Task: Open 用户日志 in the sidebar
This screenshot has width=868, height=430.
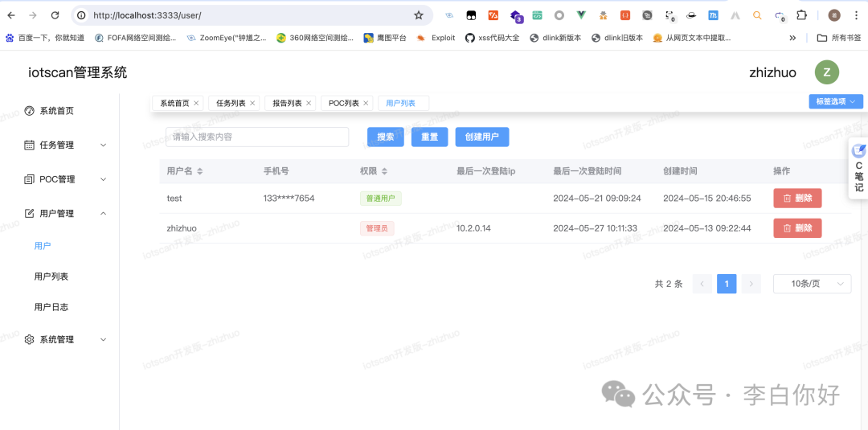Action: pos(51,307)
